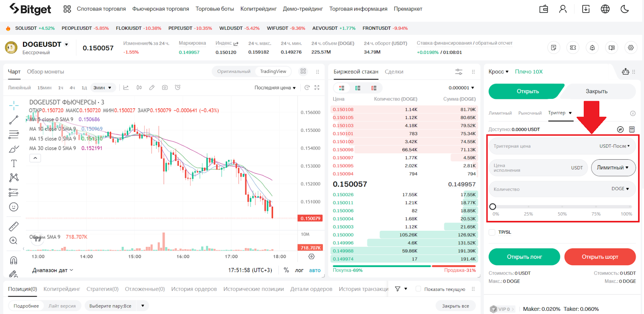Set slider to the 100% mark
Screen dimensions: 644x314
[x=629, y=207]
